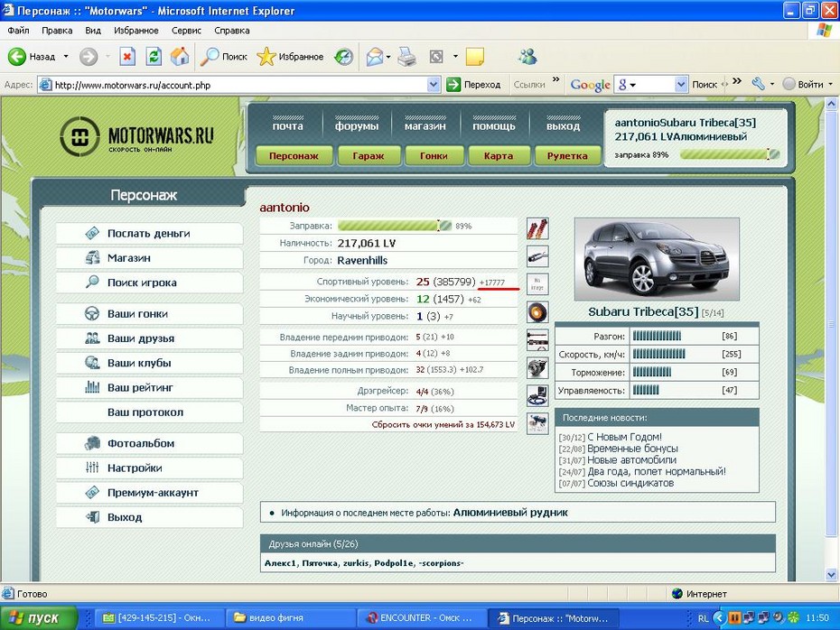840x630 pixels.
Task: Click the магазин link in top nav
Action: click(x=425, y=126)
